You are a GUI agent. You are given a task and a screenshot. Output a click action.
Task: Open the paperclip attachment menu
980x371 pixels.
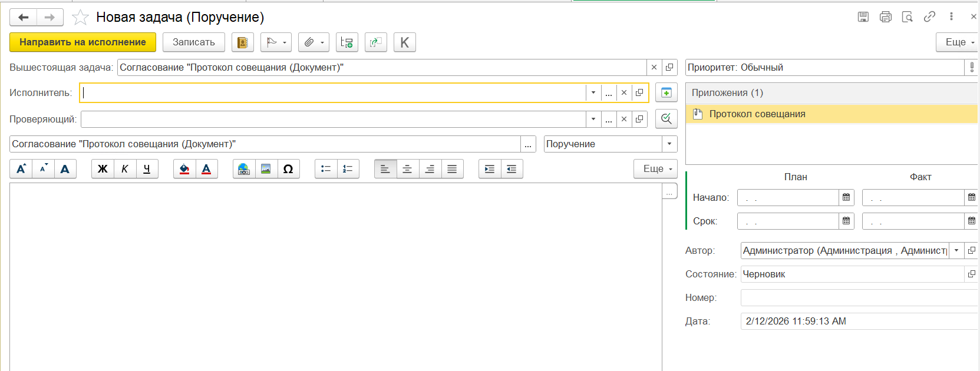tap(315, 42)
